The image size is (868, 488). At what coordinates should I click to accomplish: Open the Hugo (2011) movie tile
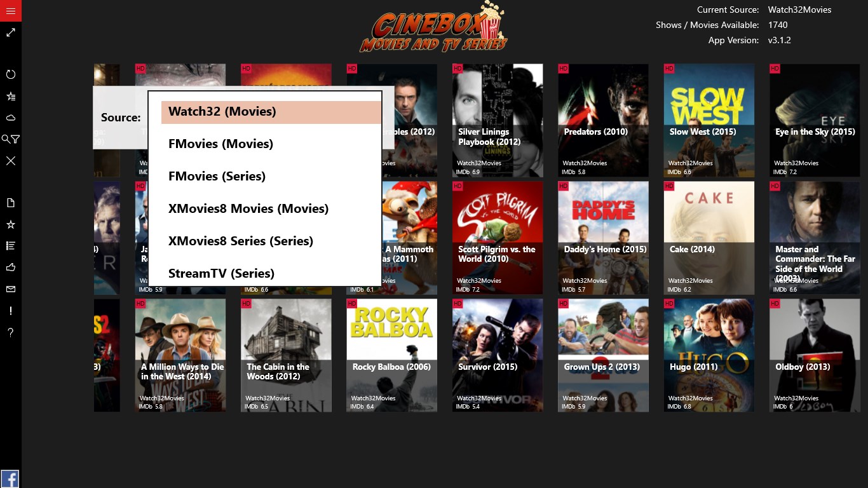709,355
